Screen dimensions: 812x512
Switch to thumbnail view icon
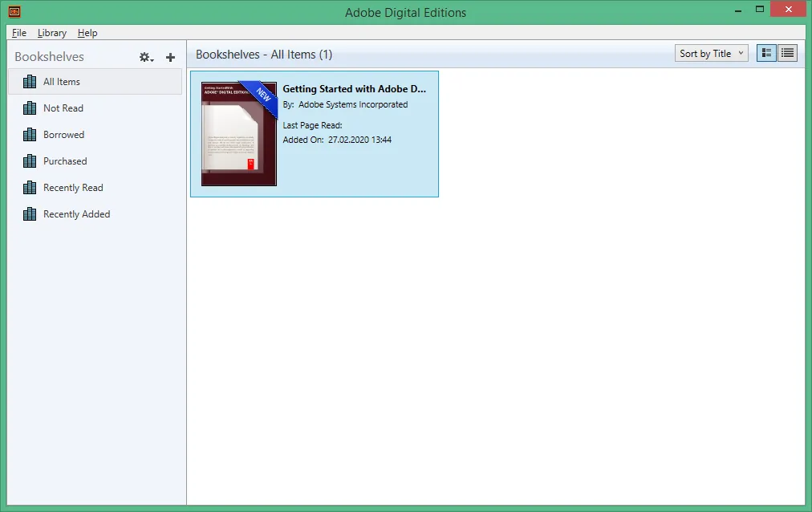(766, 53)
